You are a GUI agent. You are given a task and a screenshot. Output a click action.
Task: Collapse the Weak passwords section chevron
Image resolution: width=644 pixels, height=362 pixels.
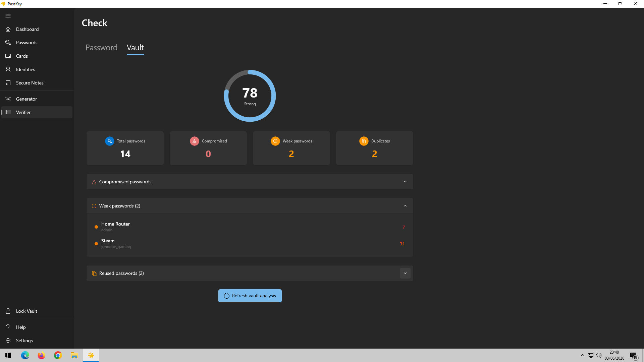pos(405,206)
